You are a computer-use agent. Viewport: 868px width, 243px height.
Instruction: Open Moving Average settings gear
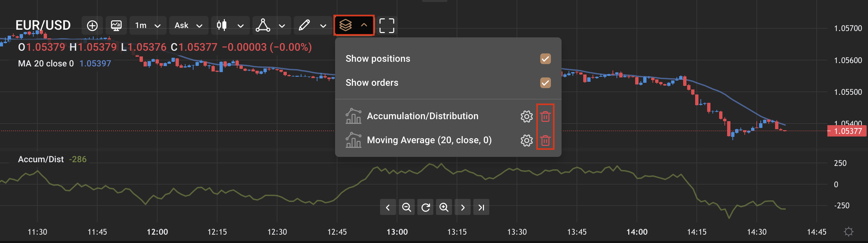tap(526, 141)
